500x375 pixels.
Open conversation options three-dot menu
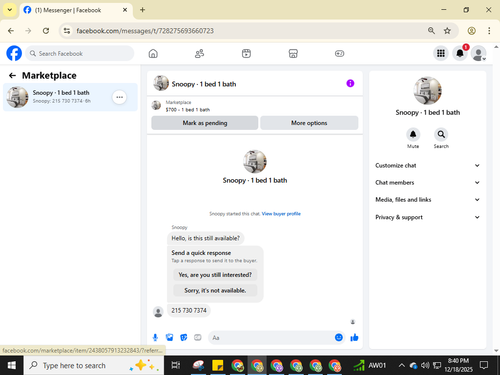[119, 97]
